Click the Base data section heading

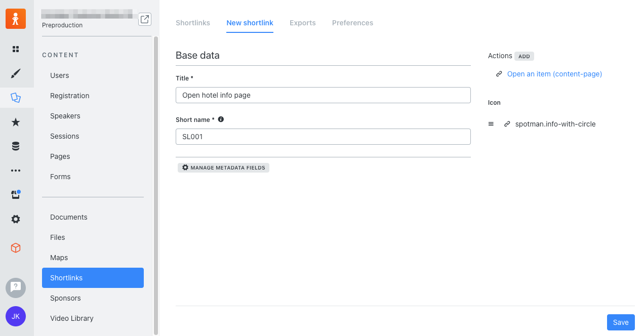(197, 56)
